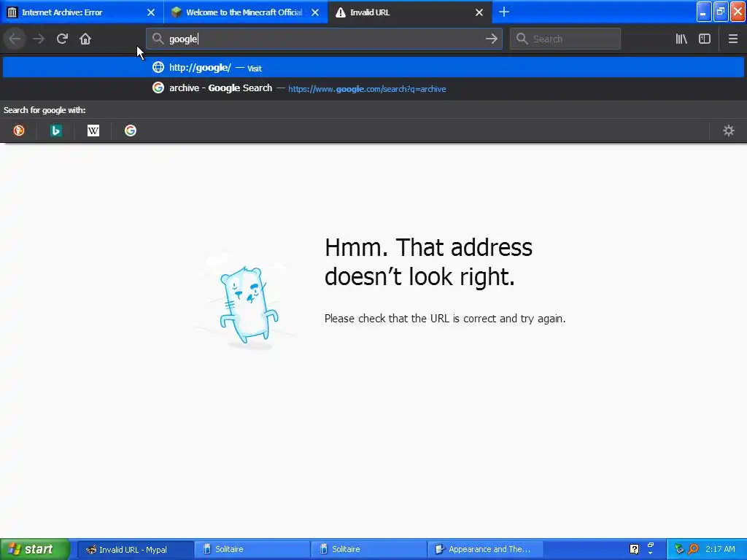Screen dimensions: 747x560
Task: Click the Search input field
Action: click(565, 39)
